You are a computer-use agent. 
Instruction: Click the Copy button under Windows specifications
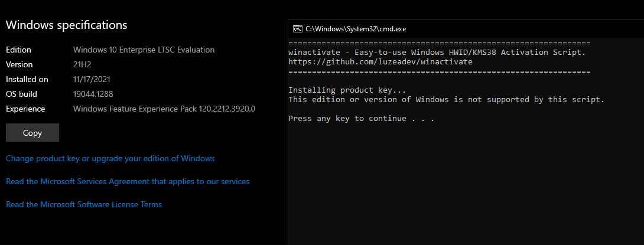32,133
